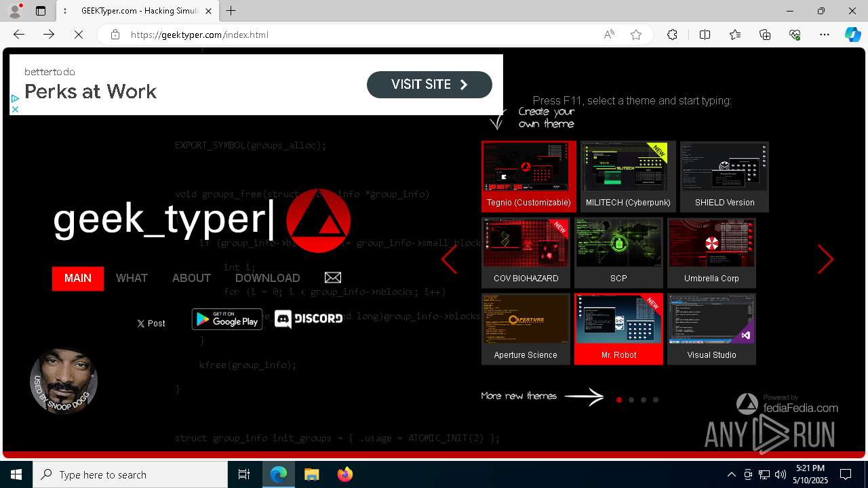Click the red geek_typer logo circle
The height and width of the screenshot is (488, 868).
[x=318, y=221]
